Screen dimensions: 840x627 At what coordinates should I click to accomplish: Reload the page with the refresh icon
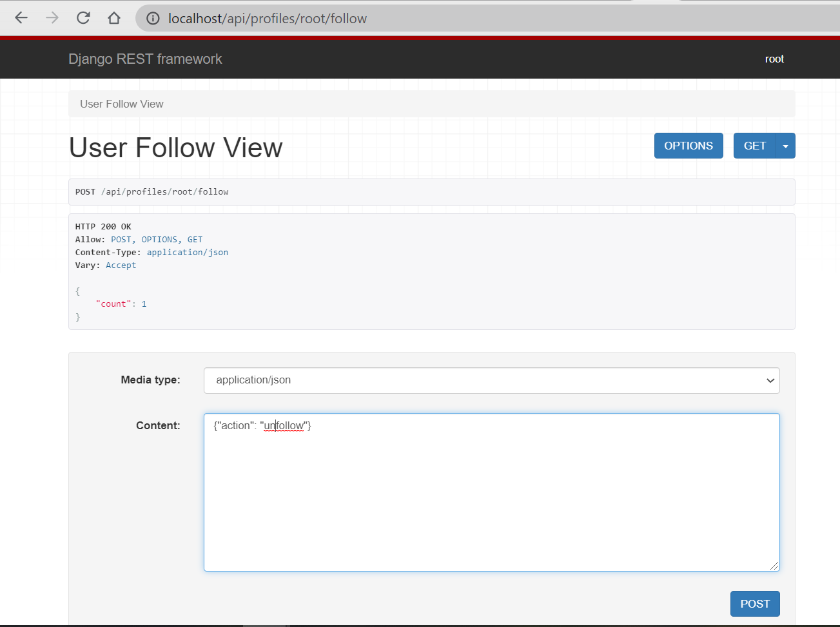pyautogui.click(x=83, y=18)
